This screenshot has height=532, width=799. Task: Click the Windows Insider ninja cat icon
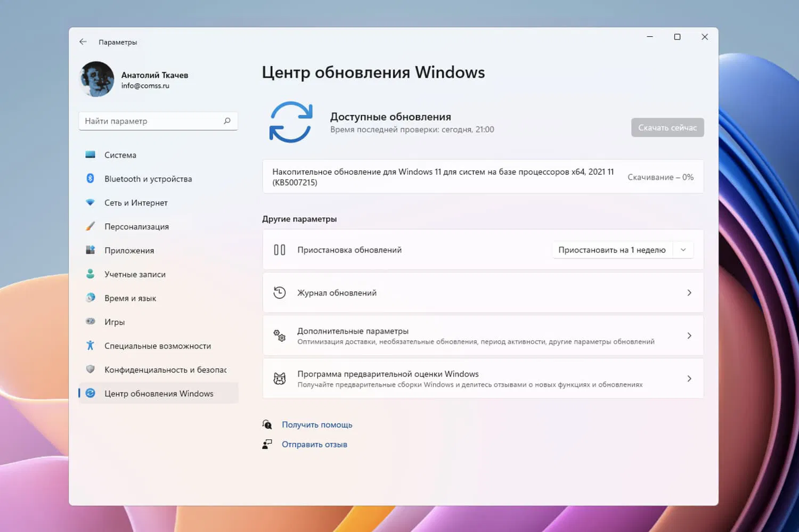point(280,378)
